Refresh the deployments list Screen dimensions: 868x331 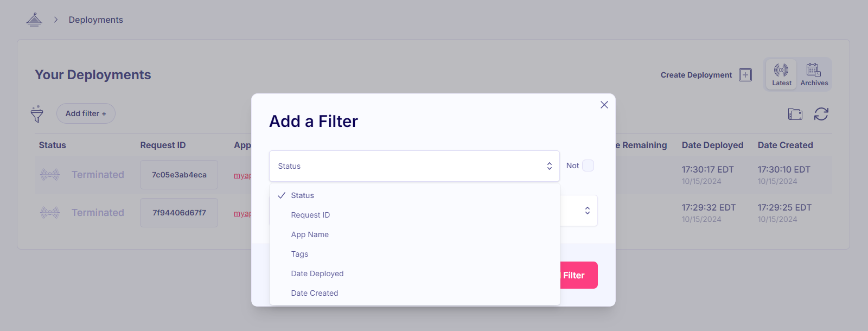point(821,114)
